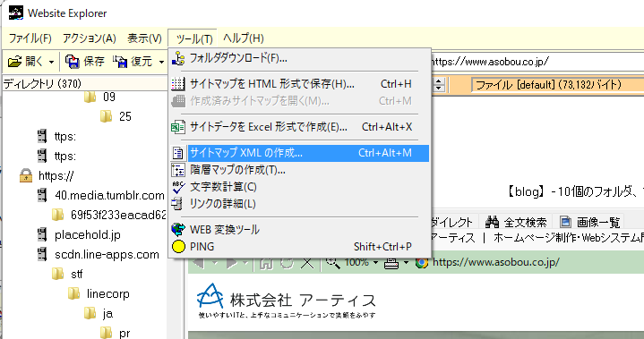Click the zoom magnifier icon at 100%
This screenshot has width=644, height=339.
click(x=332, y=263)
